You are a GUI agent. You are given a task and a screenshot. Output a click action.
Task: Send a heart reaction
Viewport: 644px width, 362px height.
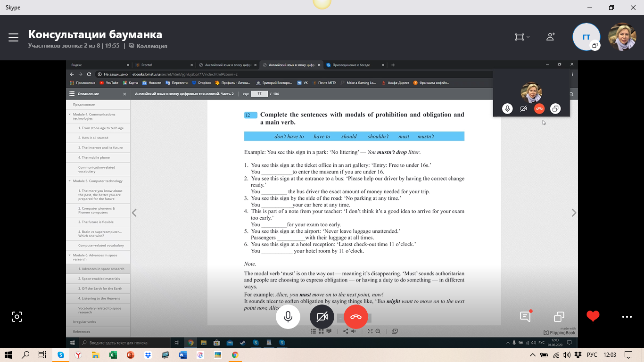[593, 316]
